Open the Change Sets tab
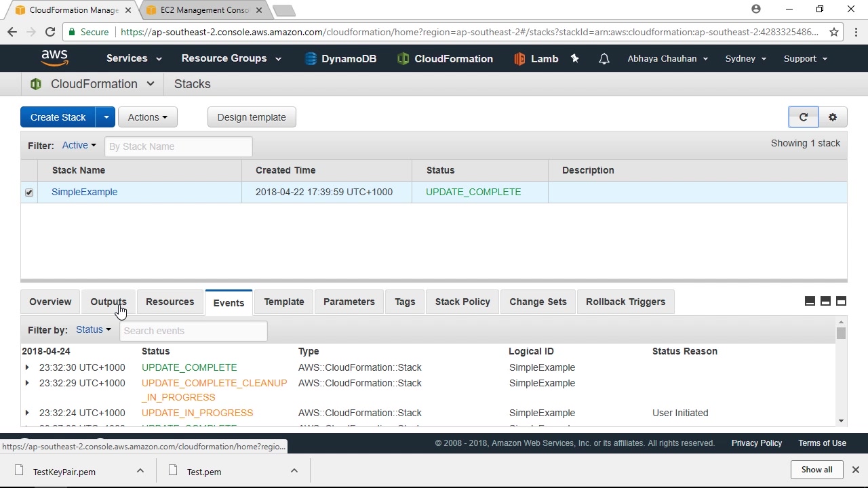868x488 pixels. click(x=538, y=302)
